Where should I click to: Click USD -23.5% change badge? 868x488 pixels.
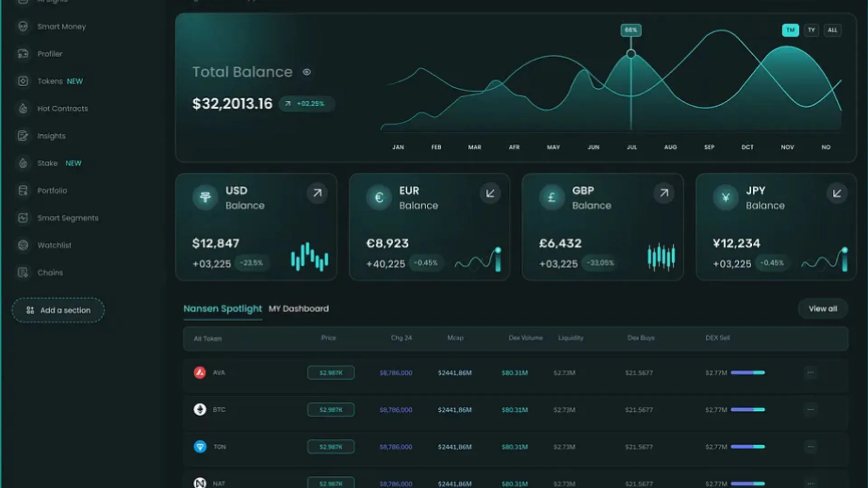(251, 263)
